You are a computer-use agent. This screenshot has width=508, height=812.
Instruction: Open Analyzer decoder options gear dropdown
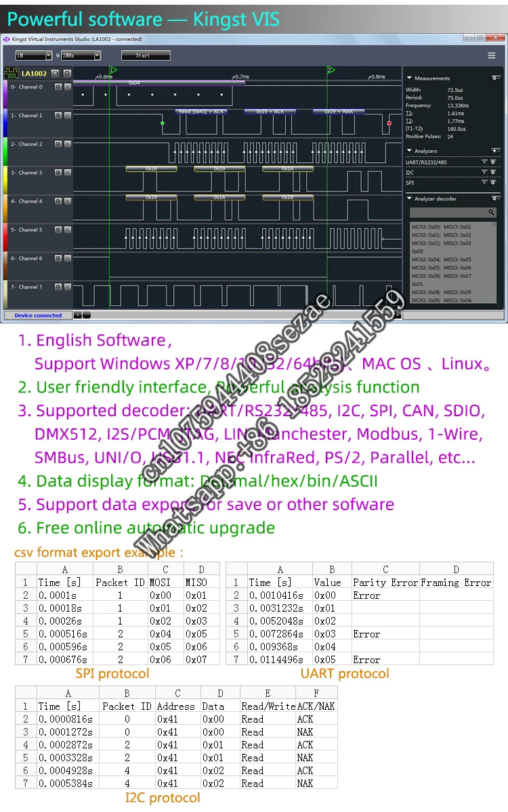click(495, 199)
